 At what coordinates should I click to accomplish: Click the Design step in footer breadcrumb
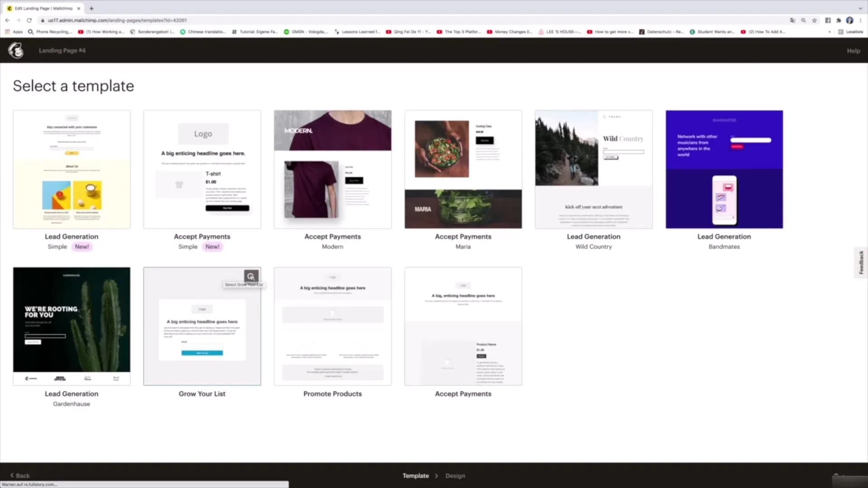pos(455,475)
